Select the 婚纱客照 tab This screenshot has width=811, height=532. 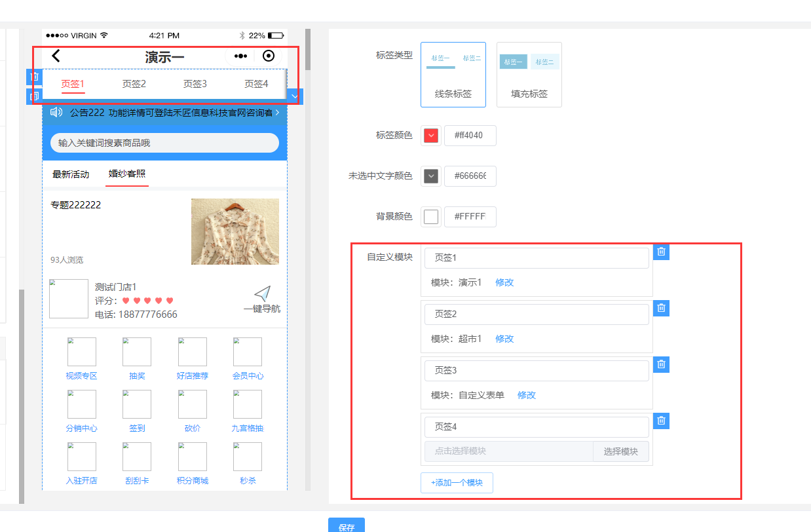click(x=127, y=174)
